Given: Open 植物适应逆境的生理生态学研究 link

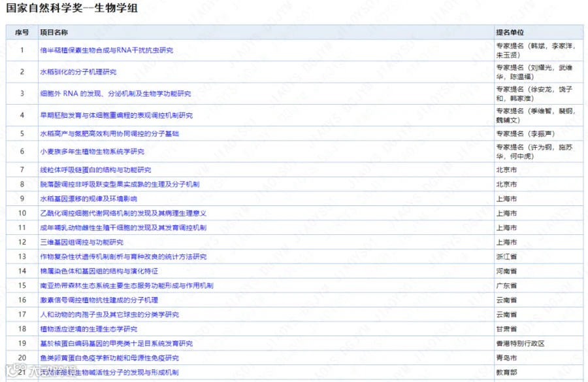Looking at the screenshot, I should click(x=88, y=329).
